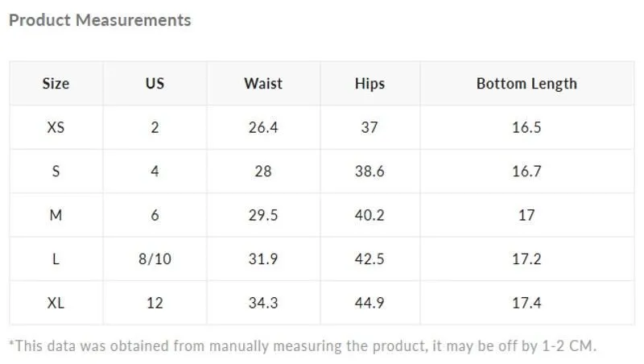Click the 16.5 bottom length value
This screenshot has width=644, height=364.
click(x=526, y=127)
